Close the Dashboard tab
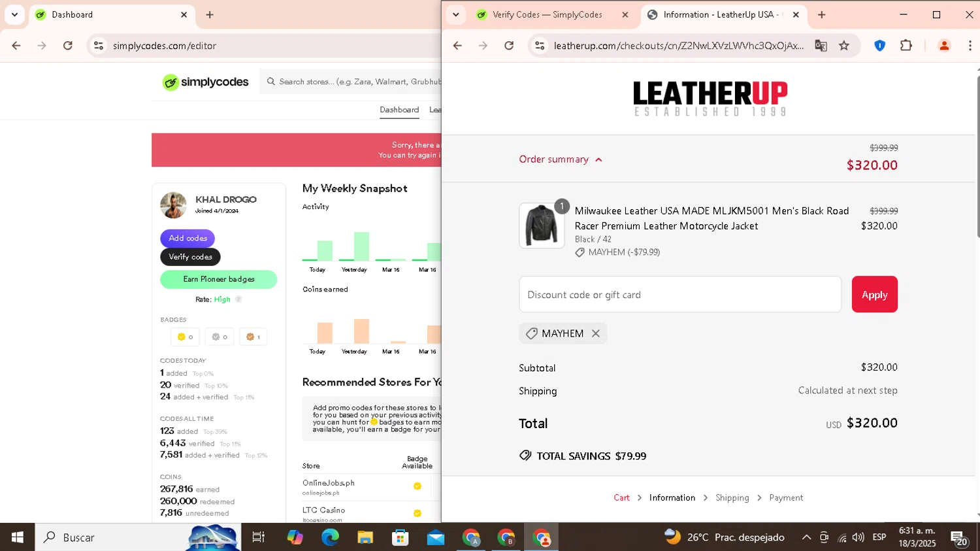980x551 pixels. (x=184, y=14)
